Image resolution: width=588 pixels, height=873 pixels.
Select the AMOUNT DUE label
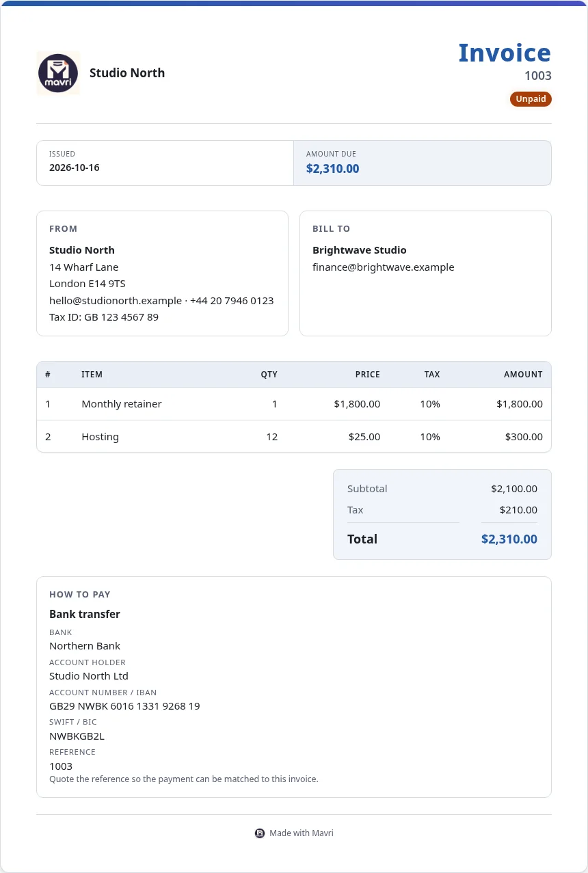click(331, 154)
